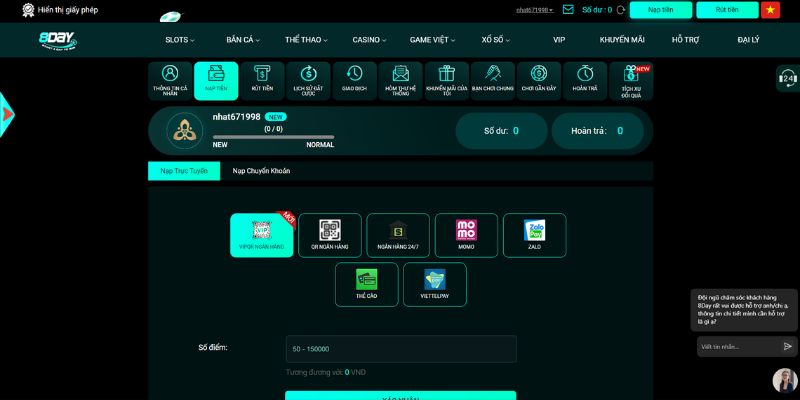Open the ĐẠI LÝ menu item

click(x=748, y=40)
